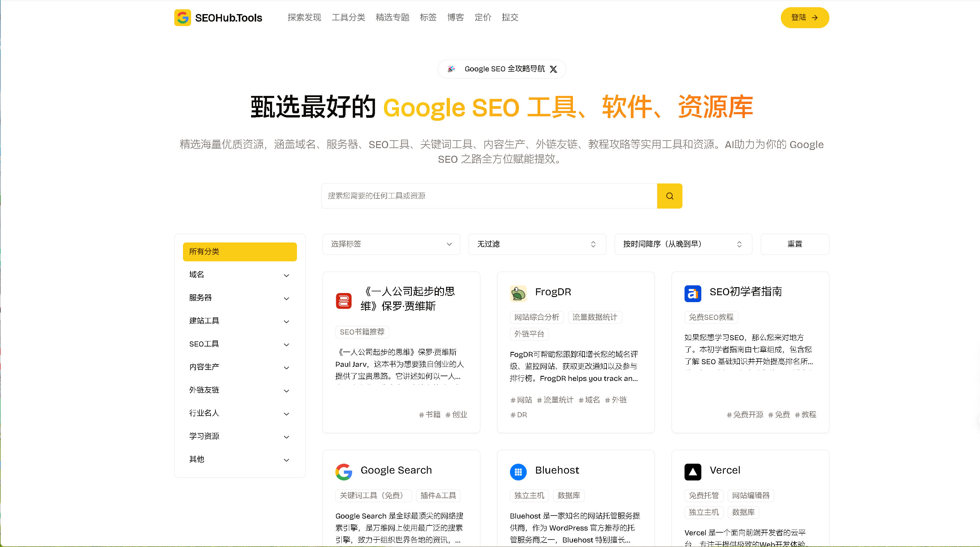Image resolution: width=980 pixels, height=547 pixels.
Task: Click the #DR hashtag
Action: [519, 415]
